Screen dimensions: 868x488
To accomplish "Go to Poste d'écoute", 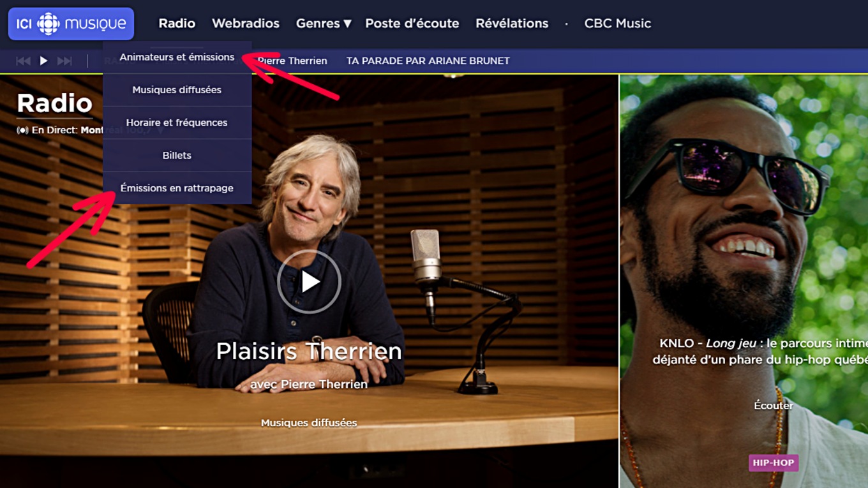I will coord(412,23).
